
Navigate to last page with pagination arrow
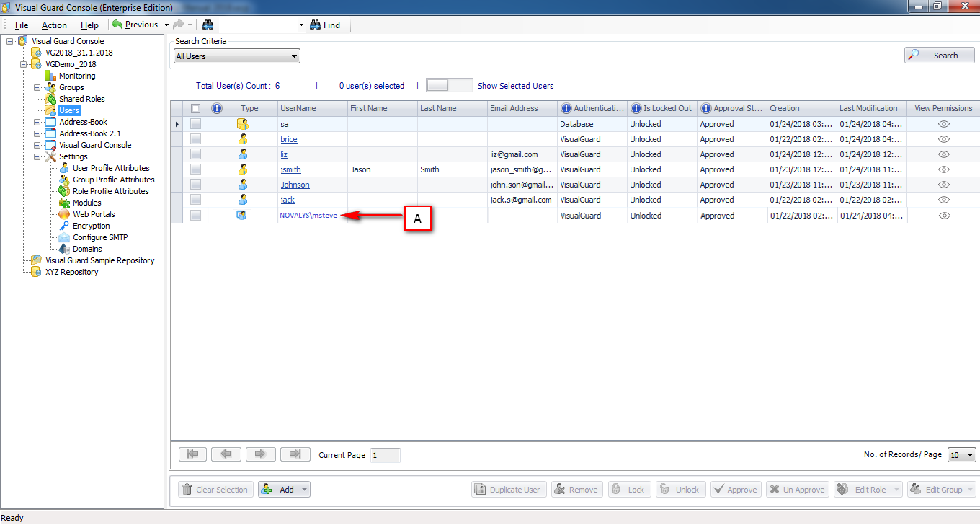295,454
